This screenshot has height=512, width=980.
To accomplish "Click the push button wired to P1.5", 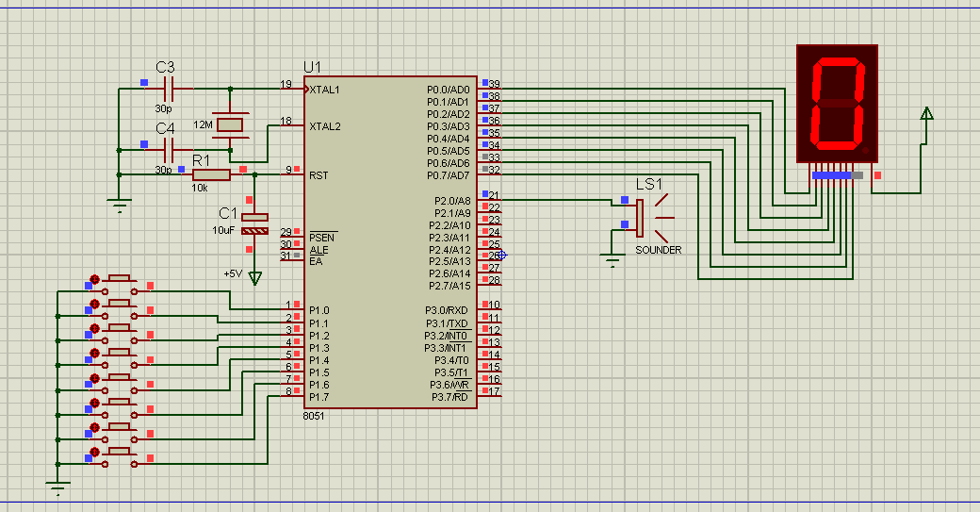I will (x=119, y=407).
